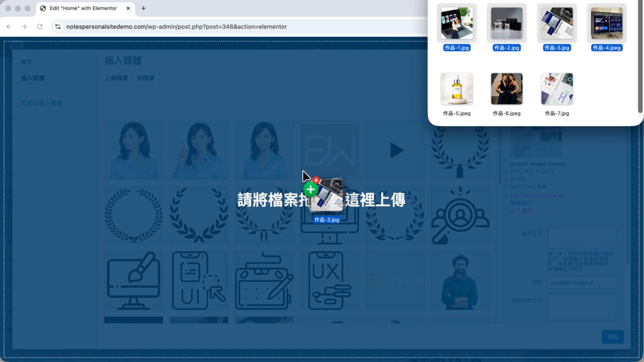Select the 作品-6.jpeg two women thumbnail
The height and width of the screenshot is (362, 644).
507,89
